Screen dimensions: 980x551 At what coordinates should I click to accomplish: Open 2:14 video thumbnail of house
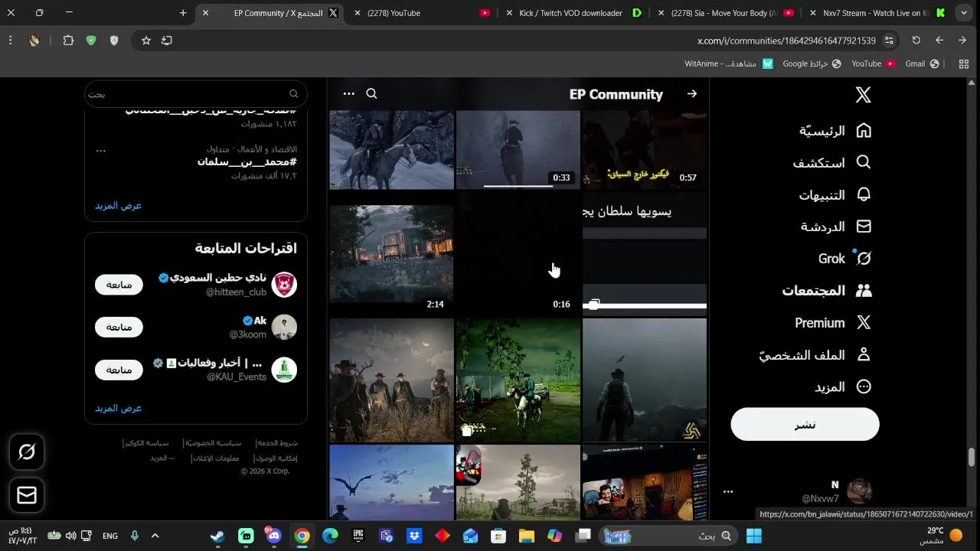[391, 254]
